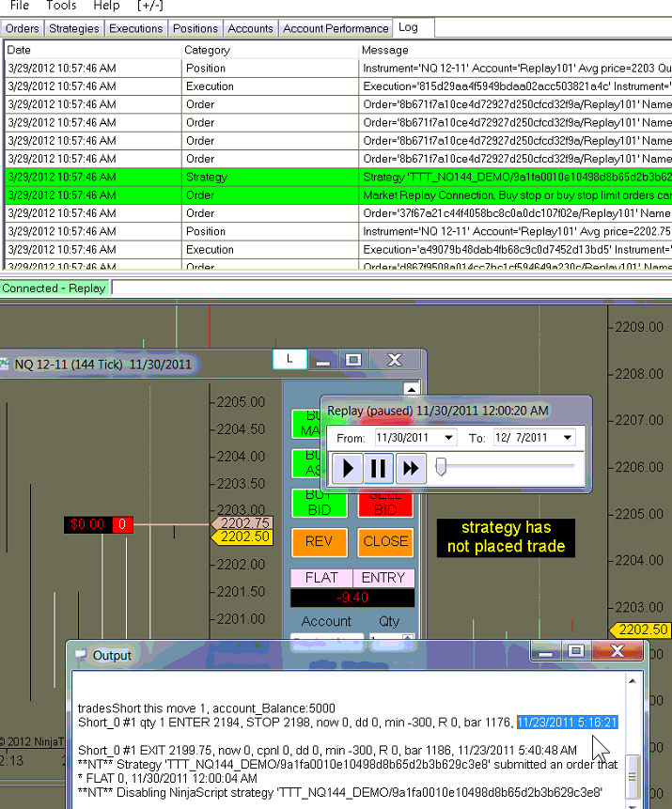Click the Output window scrollbar thumb
Screen dimensions: 672x809
click(x=633, y=776)
